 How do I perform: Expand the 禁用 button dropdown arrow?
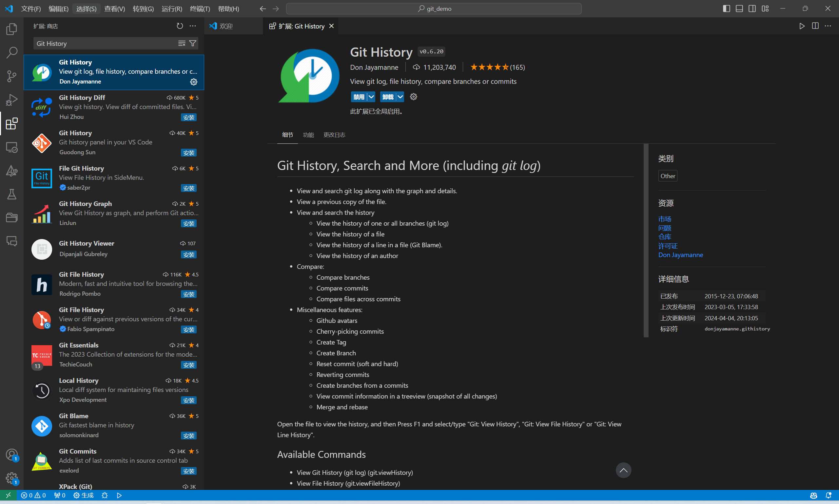coord(371,97)
